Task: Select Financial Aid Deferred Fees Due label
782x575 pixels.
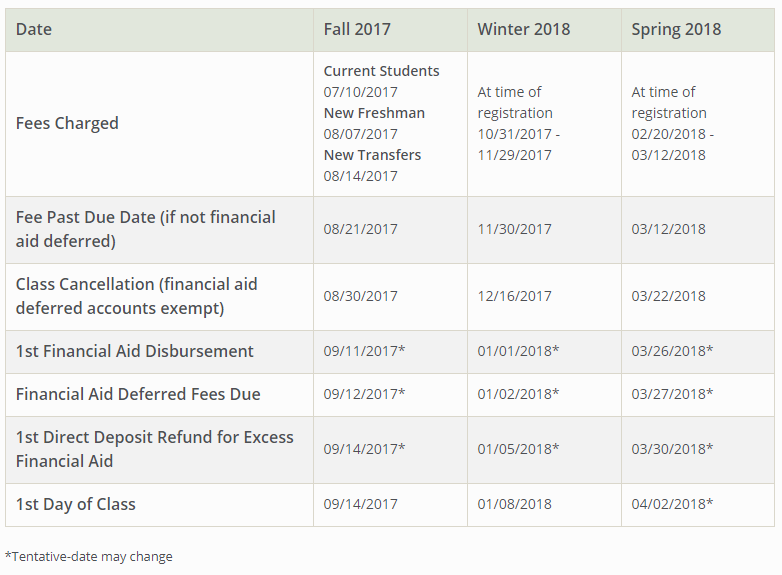Action: (x=138, y=394)
